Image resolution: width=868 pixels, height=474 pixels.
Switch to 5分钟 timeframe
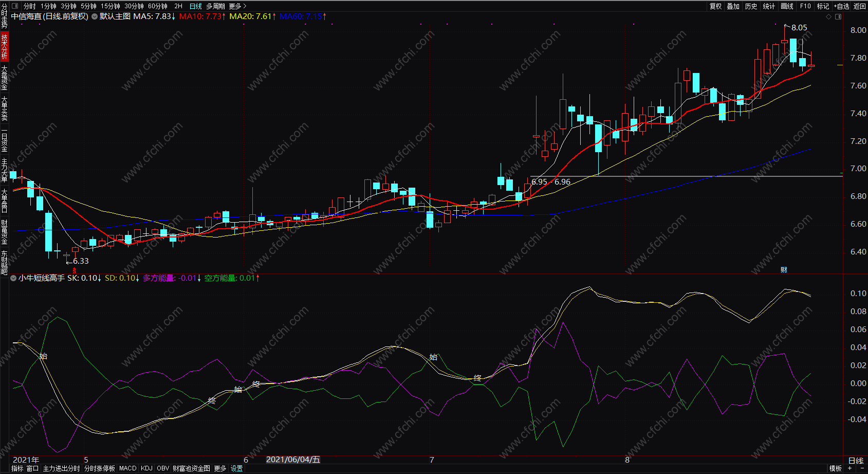click(88, 6)
